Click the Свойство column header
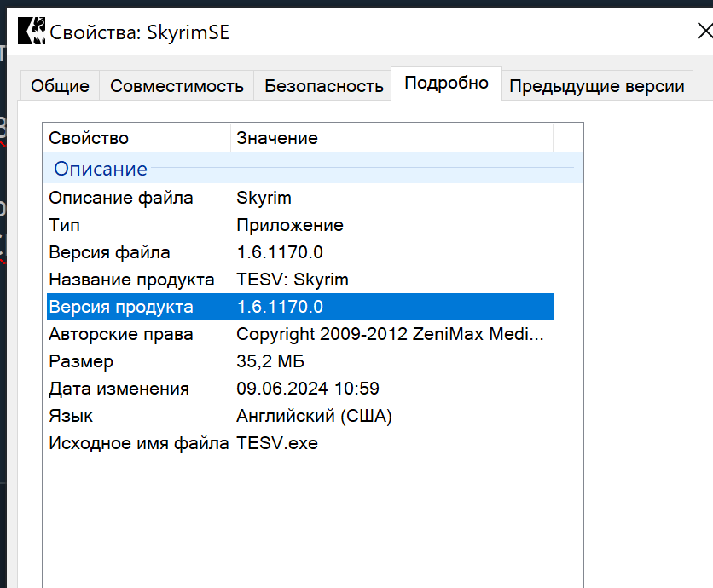713x588 pixels. tap(136, 138)
